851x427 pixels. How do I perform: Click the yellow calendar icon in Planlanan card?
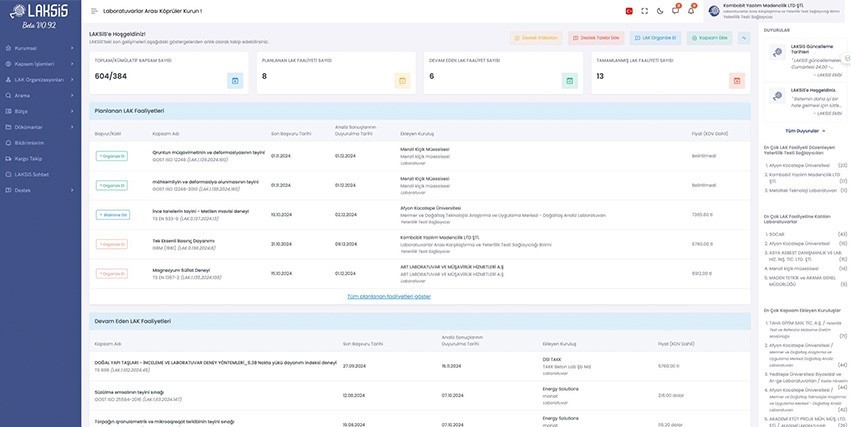(402, 80)
